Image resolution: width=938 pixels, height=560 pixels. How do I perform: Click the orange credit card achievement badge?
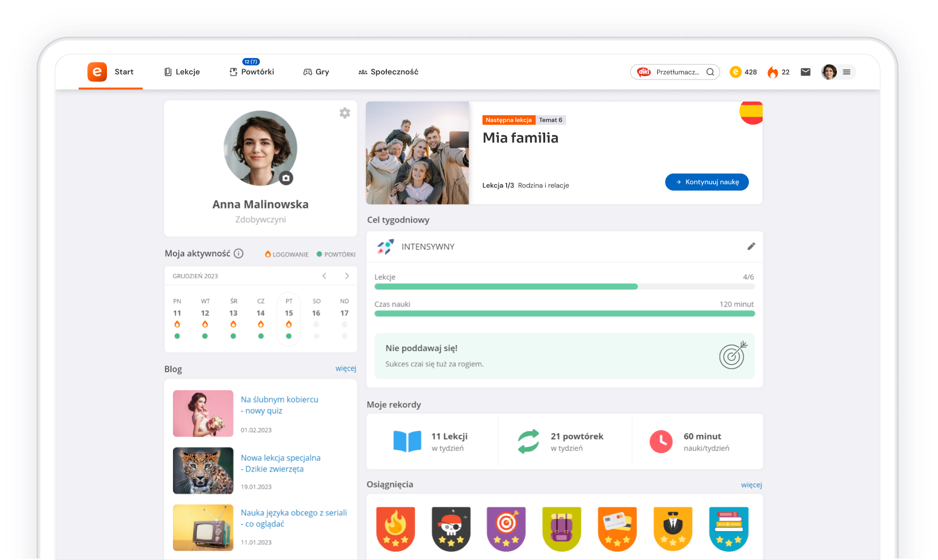pos(618,529)
